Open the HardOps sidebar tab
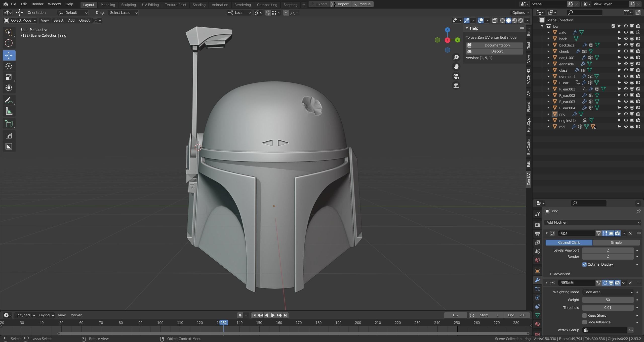644x342 pixels. (529, 125)
